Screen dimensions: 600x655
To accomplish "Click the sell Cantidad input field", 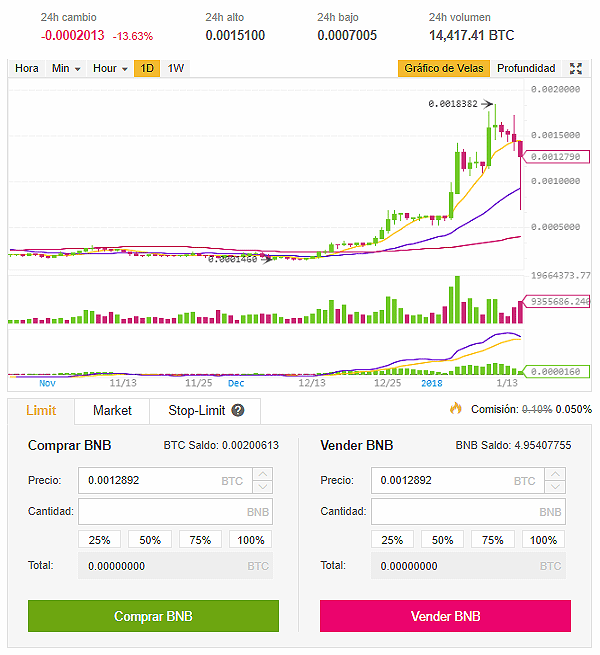I will pyautogui.click(x=468, y=511).
